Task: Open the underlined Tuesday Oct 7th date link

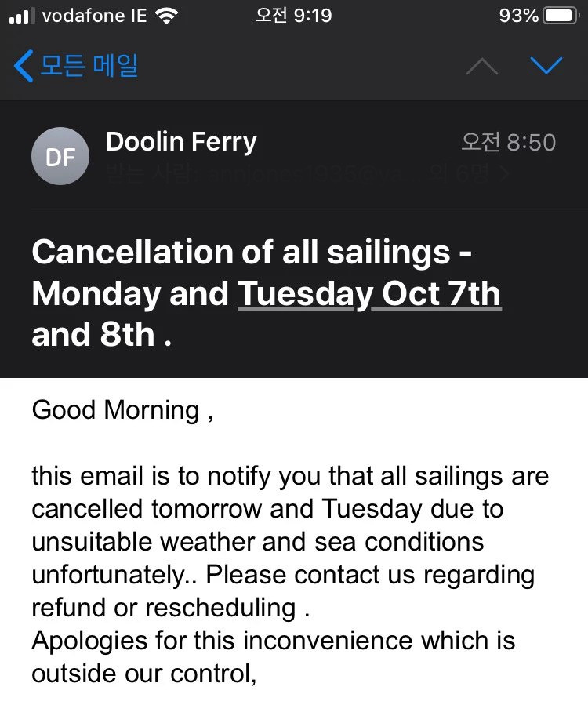Action: [369, 294]
